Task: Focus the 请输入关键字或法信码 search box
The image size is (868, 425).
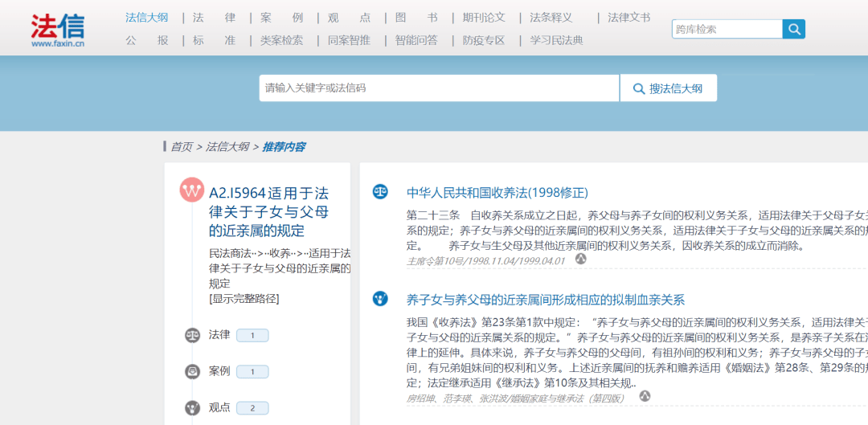Action: pos(439,88)
